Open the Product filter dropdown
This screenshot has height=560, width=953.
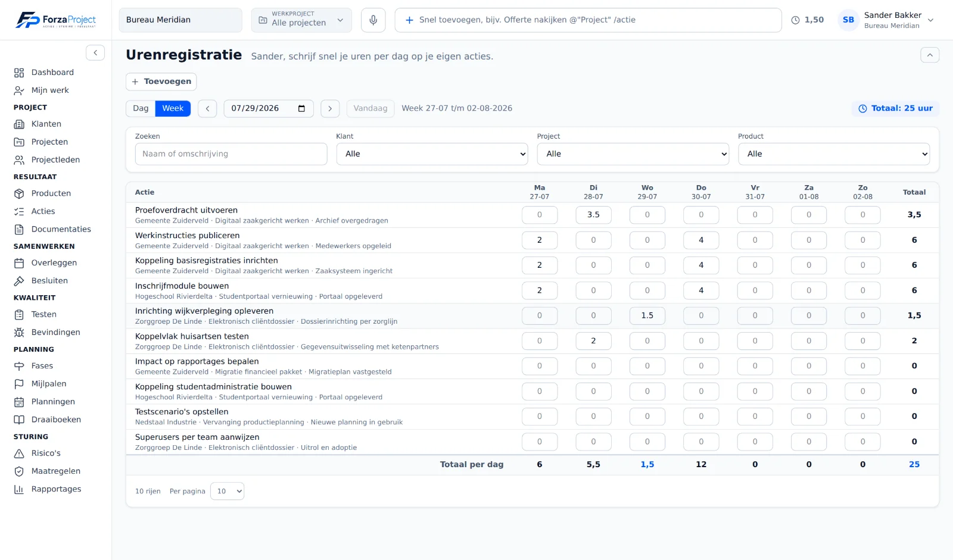point(834,154)
